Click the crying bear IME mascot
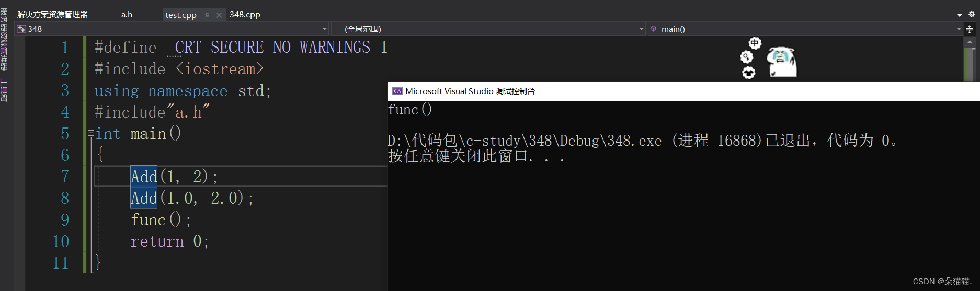The width and height of the screenshot is (980, 291). 781,62
